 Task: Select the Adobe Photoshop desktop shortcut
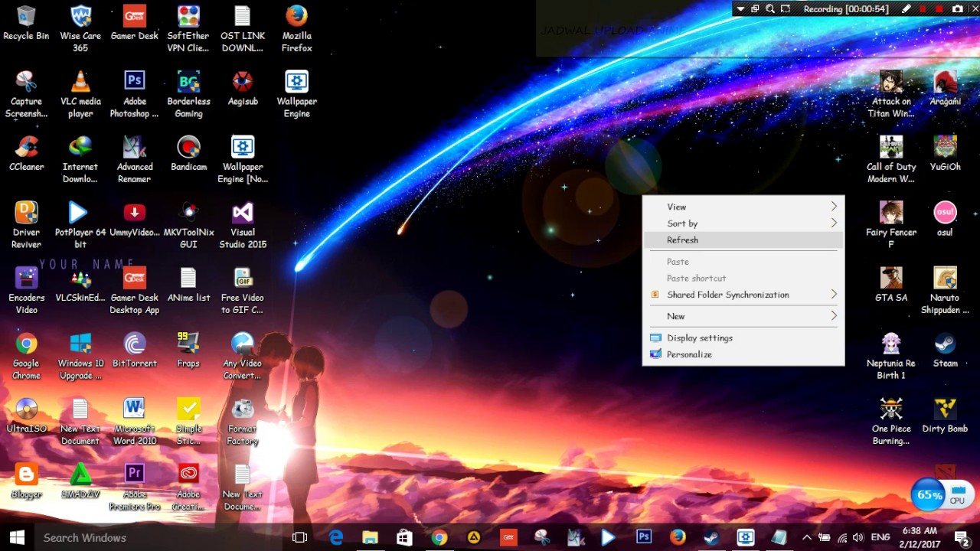click(135, 94)
